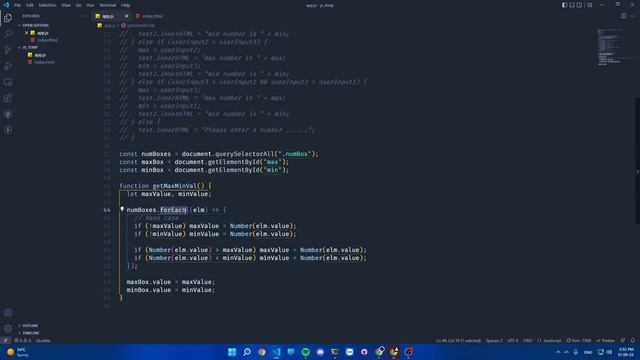640x360 pixels.
Task: Click the lightbulb code action on line 44
Action: tap(122, 209)
